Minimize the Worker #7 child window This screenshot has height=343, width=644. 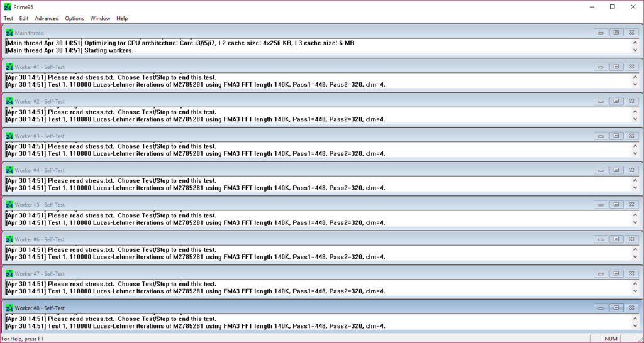pos(601,274)
